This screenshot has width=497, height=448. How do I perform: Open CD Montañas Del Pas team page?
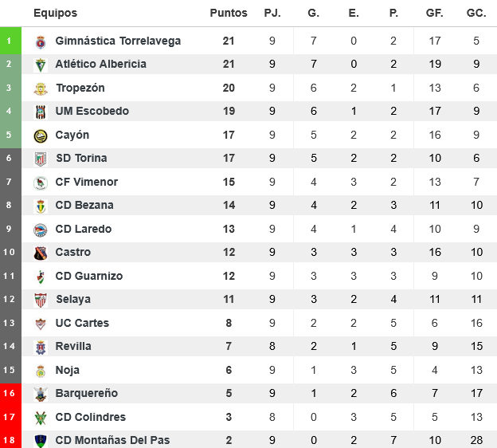click(112, 440)
